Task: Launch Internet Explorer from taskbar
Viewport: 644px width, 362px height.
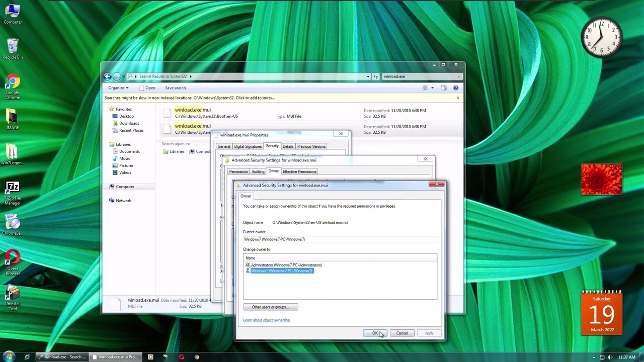Action: click(27, 357)
